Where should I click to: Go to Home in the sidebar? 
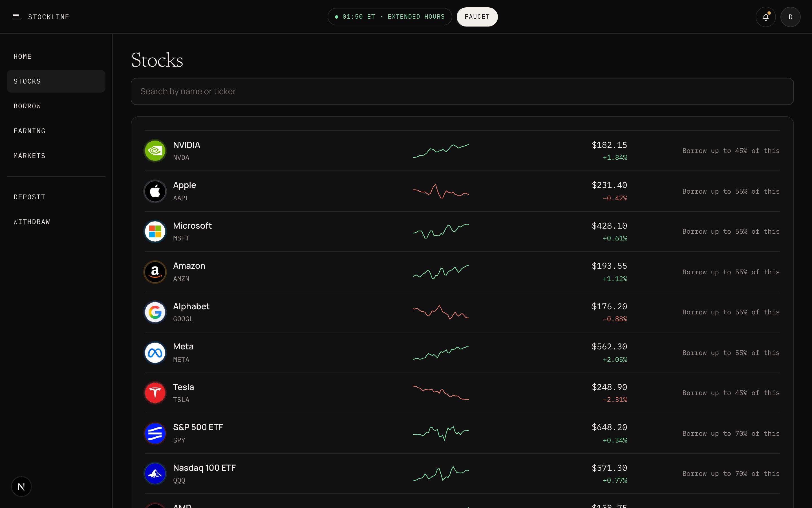56,56
